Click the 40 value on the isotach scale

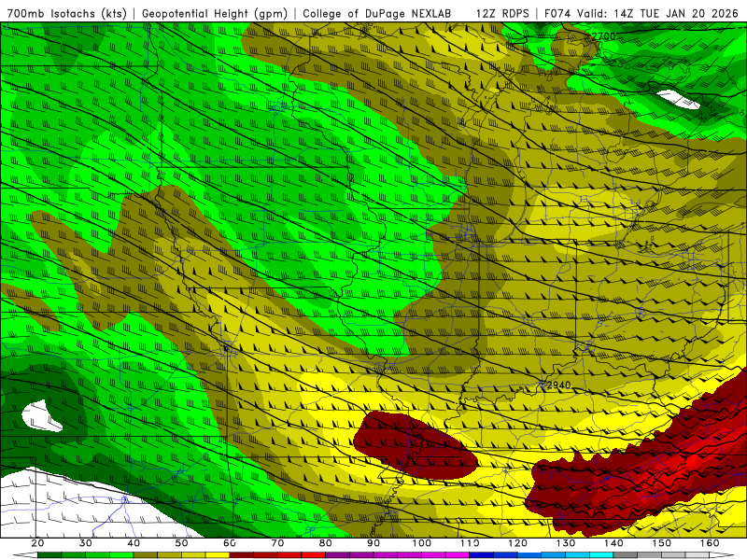(134, 543)
